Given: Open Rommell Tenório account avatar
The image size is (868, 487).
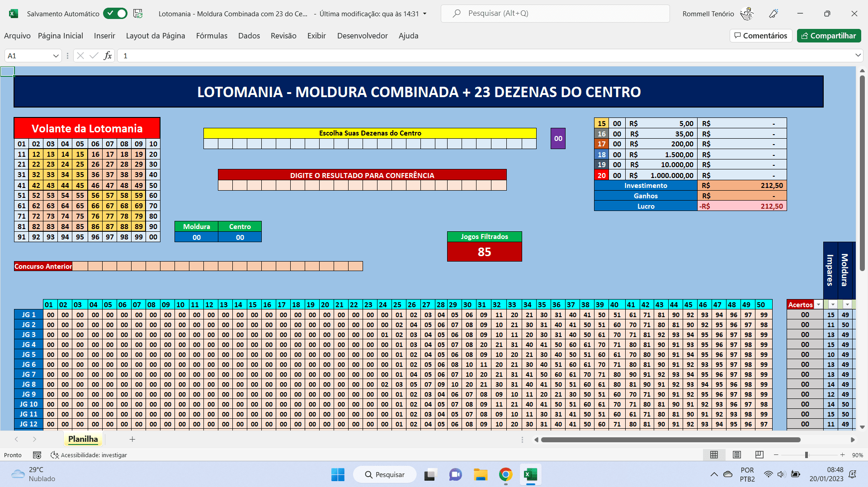Looking at the screenshot, I should click(747, 14).
